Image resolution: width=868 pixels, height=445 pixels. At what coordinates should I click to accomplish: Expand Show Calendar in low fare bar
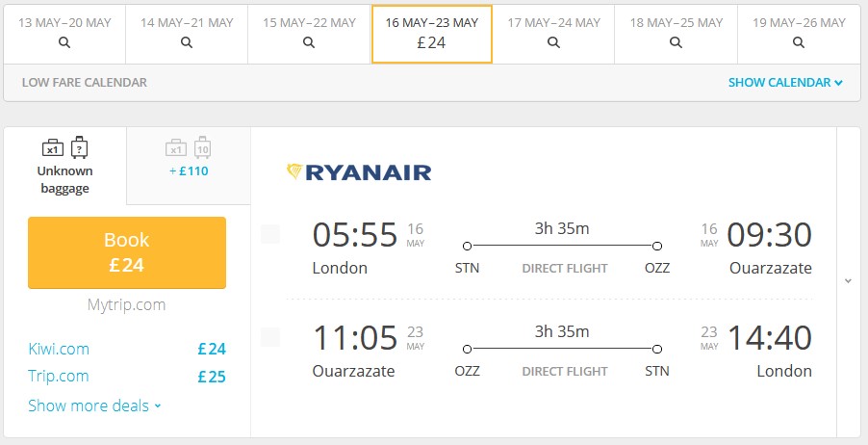pos(785,83)
